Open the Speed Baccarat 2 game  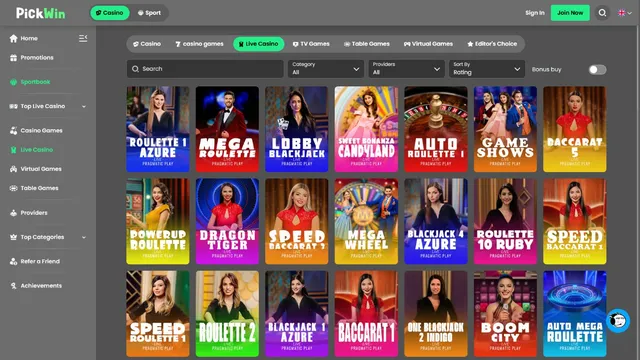[x=297, y=221]
